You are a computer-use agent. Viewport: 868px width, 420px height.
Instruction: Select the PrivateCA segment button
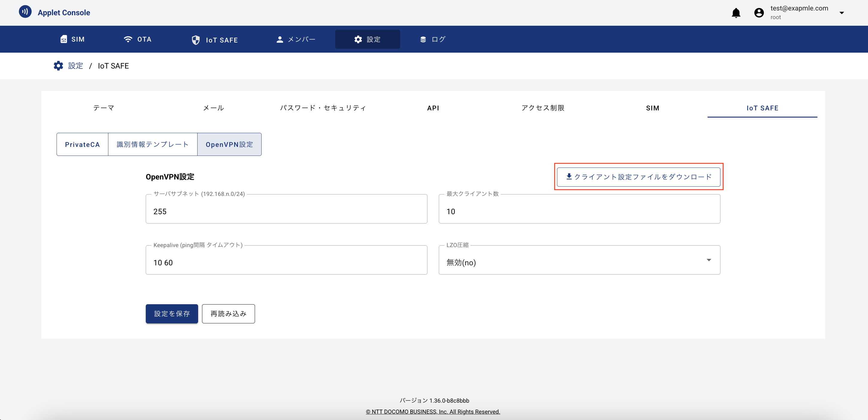point(83,144)
